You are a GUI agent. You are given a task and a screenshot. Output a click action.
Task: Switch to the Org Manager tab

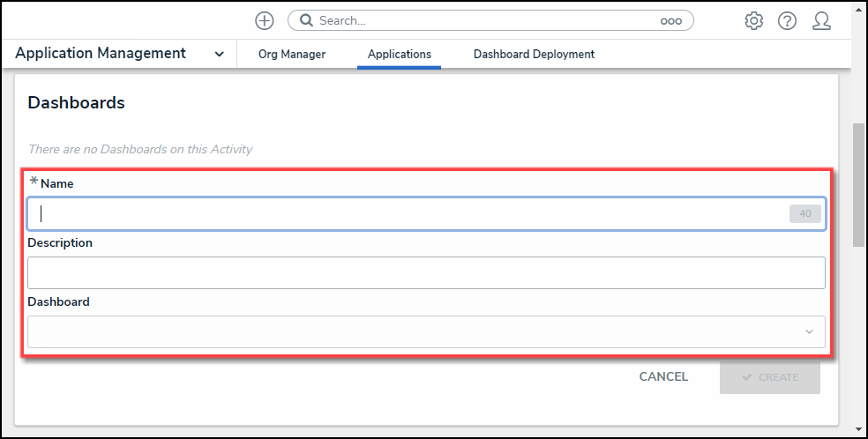[x=292, y=55]
